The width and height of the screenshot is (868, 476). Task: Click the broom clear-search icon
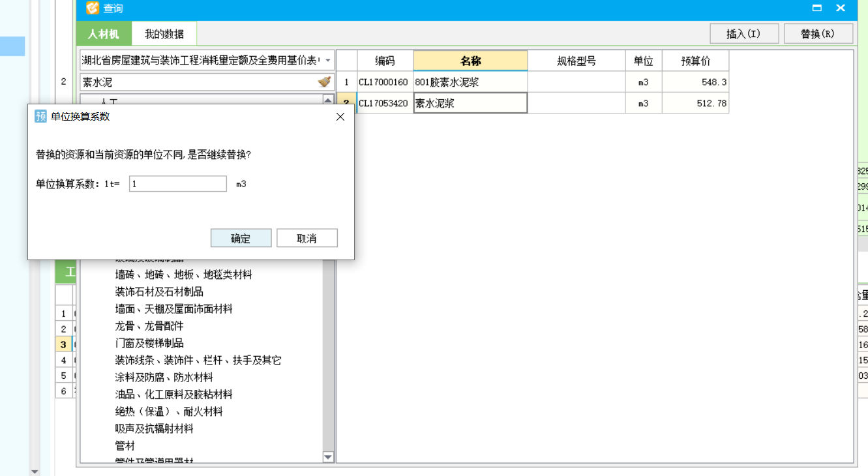pos(324,82)
